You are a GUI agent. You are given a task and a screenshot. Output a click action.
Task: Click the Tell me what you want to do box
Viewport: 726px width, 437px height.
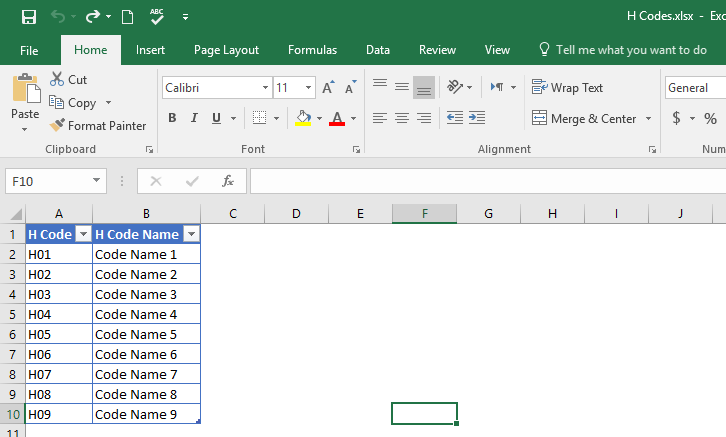[623, 50]
